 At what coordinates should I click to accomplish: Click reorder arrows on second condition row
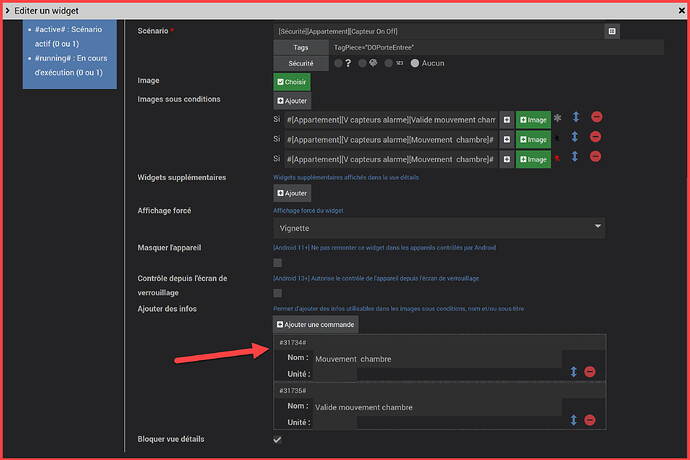pos(575,138)
